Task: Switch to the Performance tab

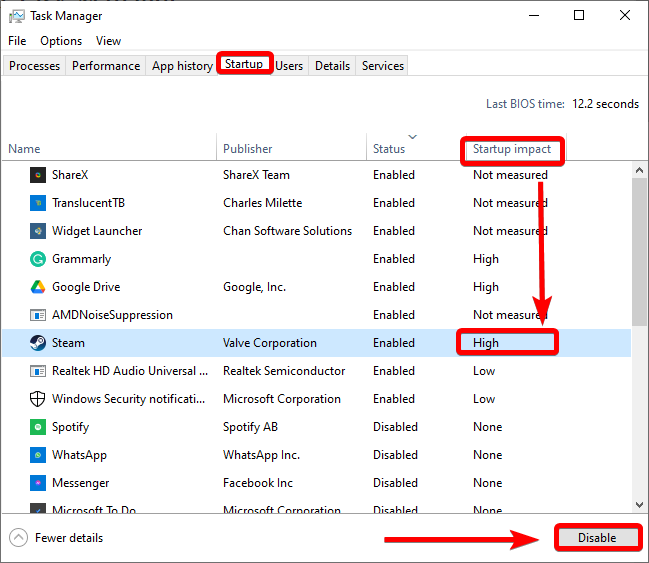Action: click(106, 66)
